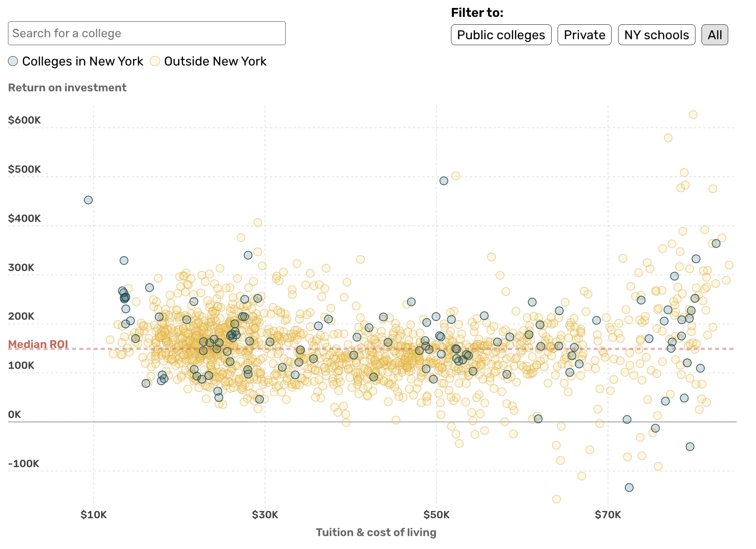Apply the Private filter
756x549 pixels.
pos(584,35)
